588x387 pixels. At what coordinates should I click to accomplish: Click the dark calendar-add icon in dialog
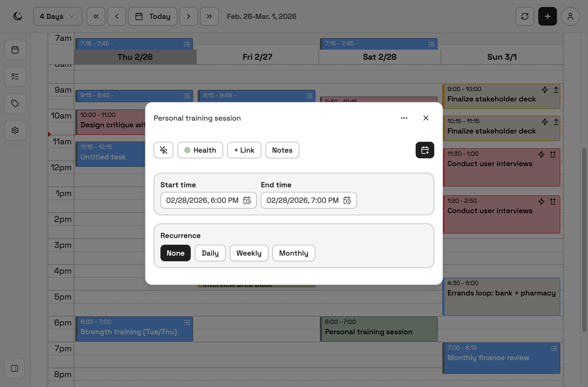point(425,150)
